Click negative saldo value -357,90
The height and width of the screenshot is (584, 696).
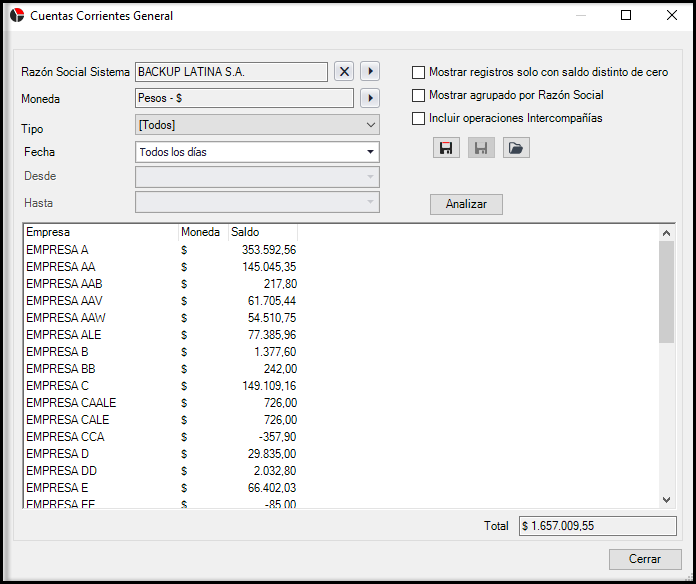(x=278, y=437)
